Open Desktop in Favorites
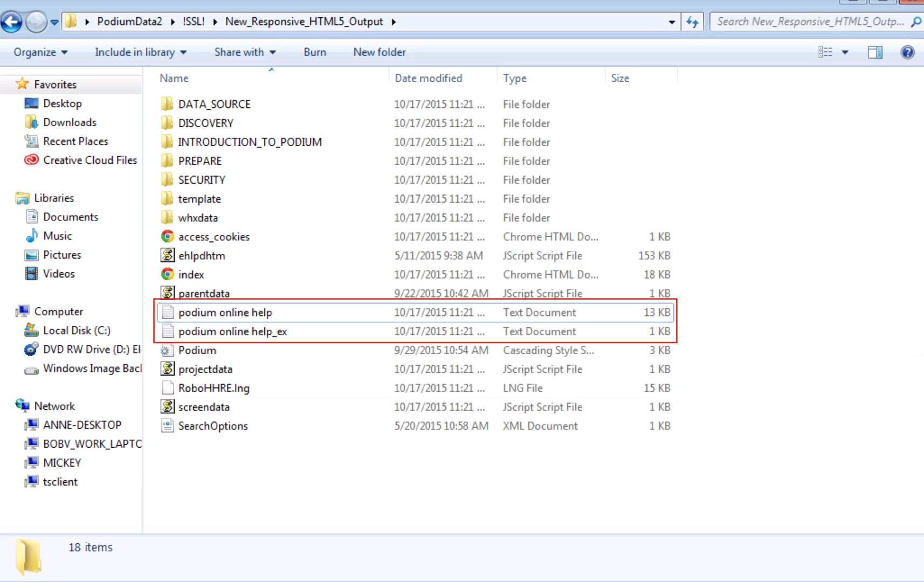The height and width of the screenshot is (582, 924). tap(63, 103)
